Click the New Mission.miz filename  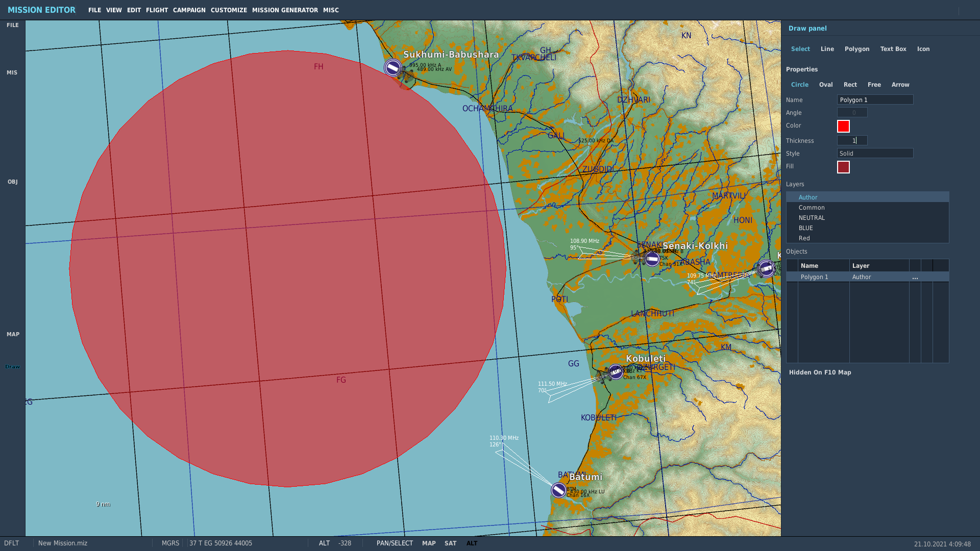point(63,543)
